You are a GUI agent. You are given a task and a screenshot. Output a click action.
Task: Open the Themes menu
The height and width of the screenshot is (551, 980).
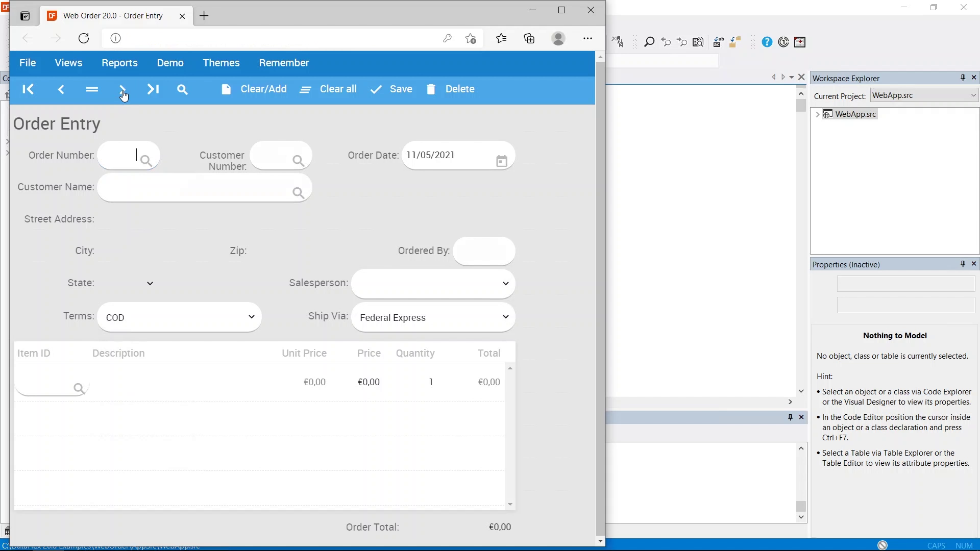221,63
